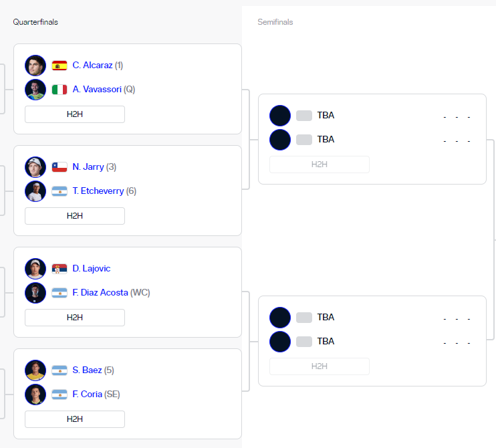
Task: Open F. Diaz Acosta profile link
Action: (x=100, y=292)
